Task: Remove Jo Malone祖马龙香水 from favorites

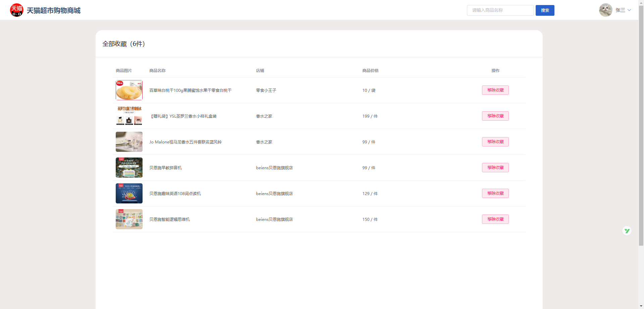Action: (x=495, y=142)
